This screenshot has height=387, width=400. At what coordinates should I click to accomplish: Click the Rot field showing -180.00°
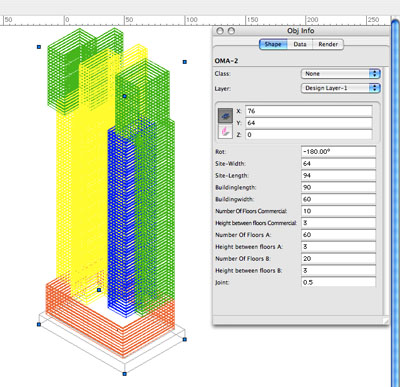[338, 152]
